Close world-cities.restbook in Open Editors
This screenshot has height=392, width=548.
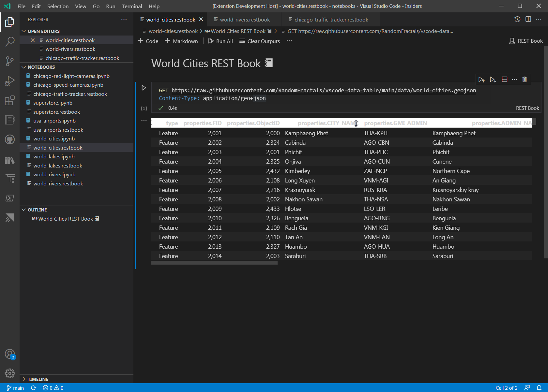coord(33,40)
